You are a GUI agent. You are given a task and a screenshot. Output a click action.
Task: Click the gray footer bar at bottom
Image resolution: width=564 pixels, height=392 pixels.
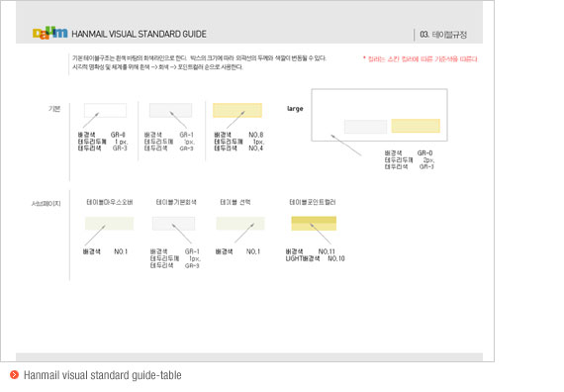click(x=249, y=357)
